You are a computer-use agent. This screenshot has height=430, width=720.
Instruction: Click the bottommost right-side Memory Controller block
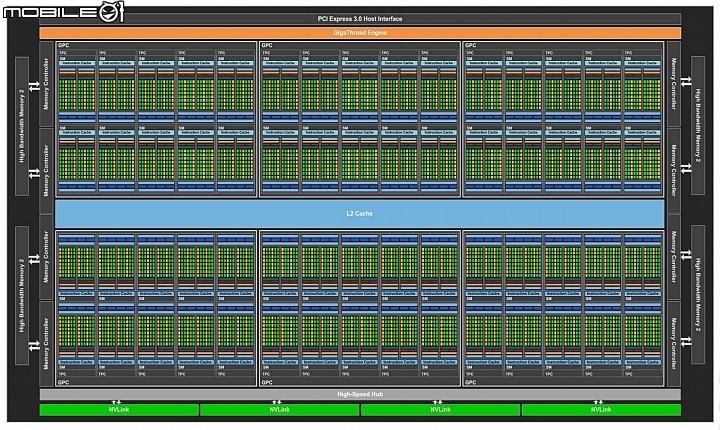(674, 344)
